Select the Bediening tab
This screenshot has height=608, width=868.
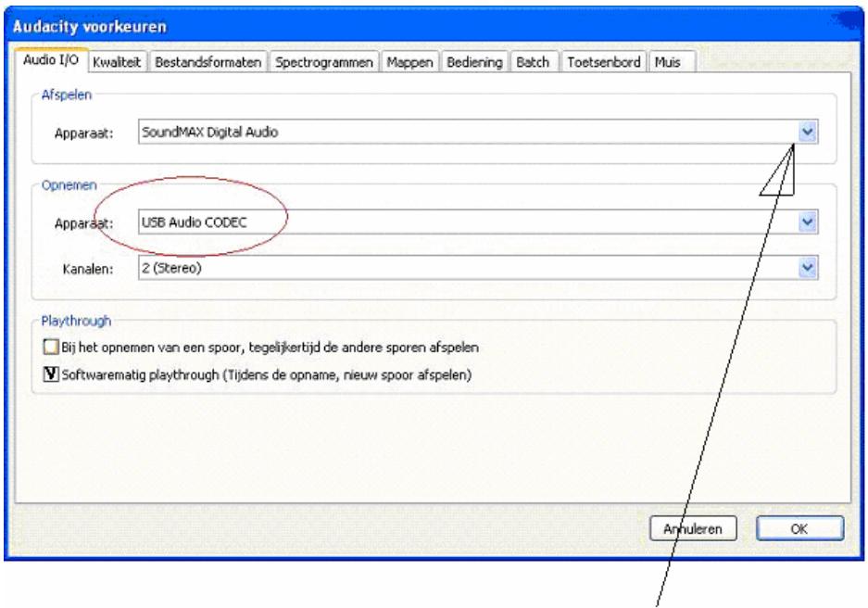click(x=474, y=62)
